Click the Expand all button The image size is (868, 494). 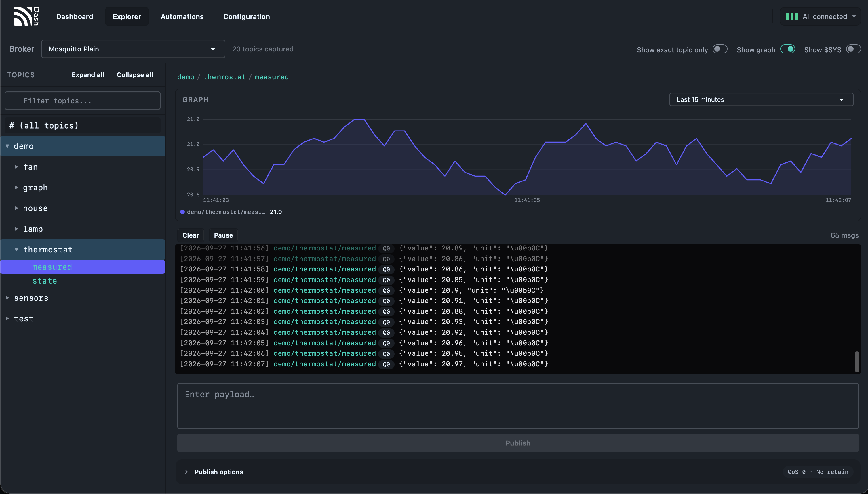click(x=87, y=75)
